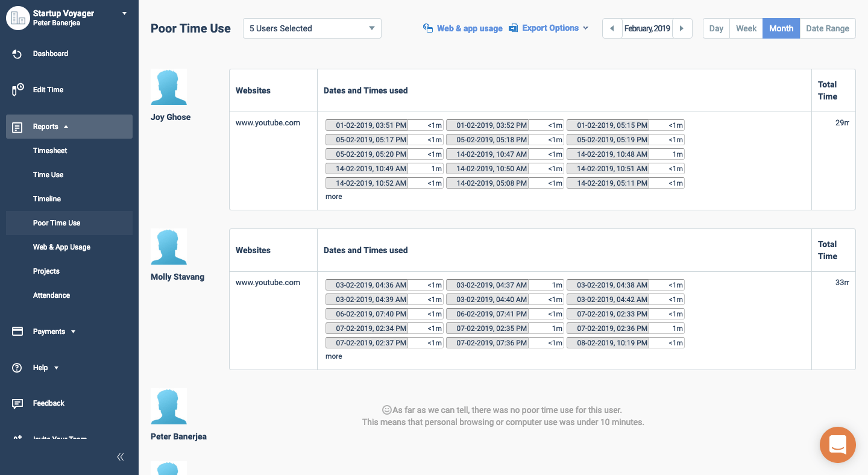Show more YouTube entries for Joy Ghose

click(333, 197)
